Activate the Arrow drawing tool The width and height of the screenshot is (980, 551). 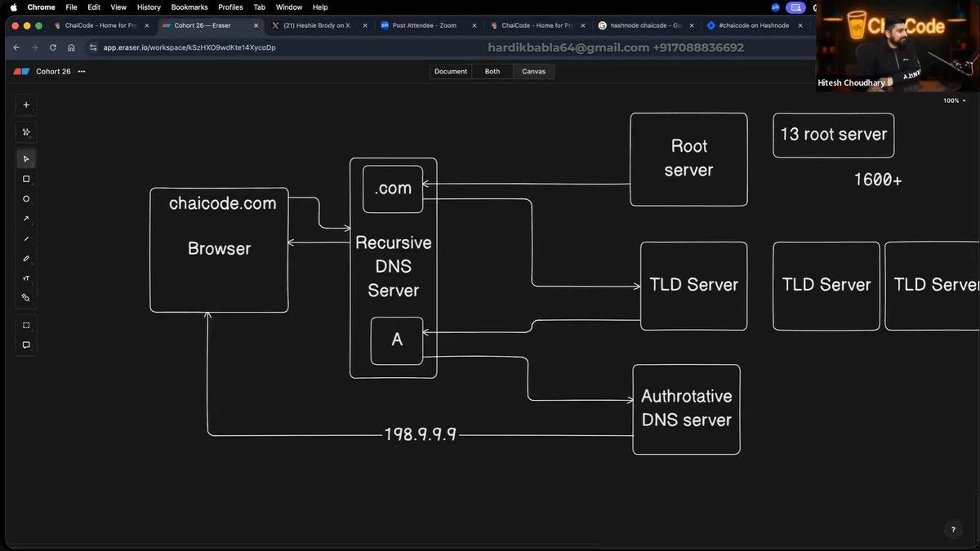(x=26, y=219)
